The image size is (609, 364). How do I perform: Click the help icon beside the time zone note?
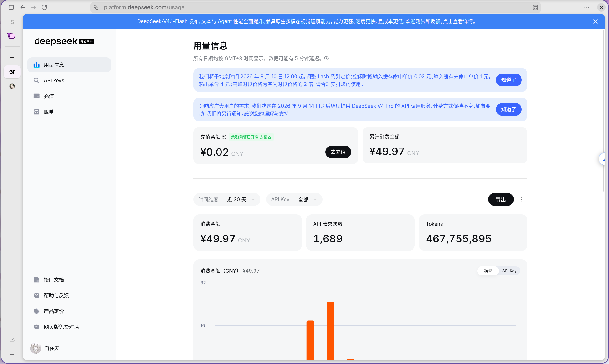[x=326, y=58]
